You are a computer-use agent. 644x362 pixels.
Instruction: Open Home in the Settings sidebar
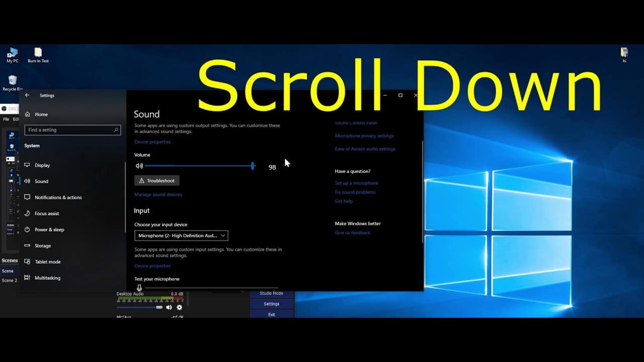[36, 114]
